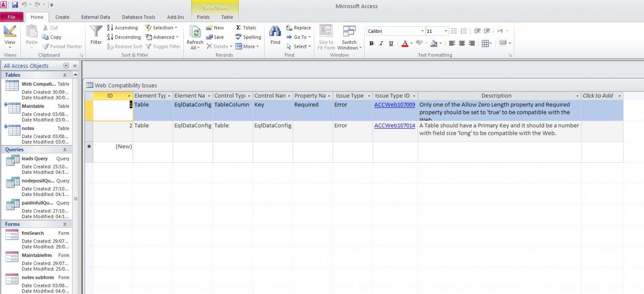
Task: Collapse the Forms group in navigation pane
Action: tap(65, 224)
